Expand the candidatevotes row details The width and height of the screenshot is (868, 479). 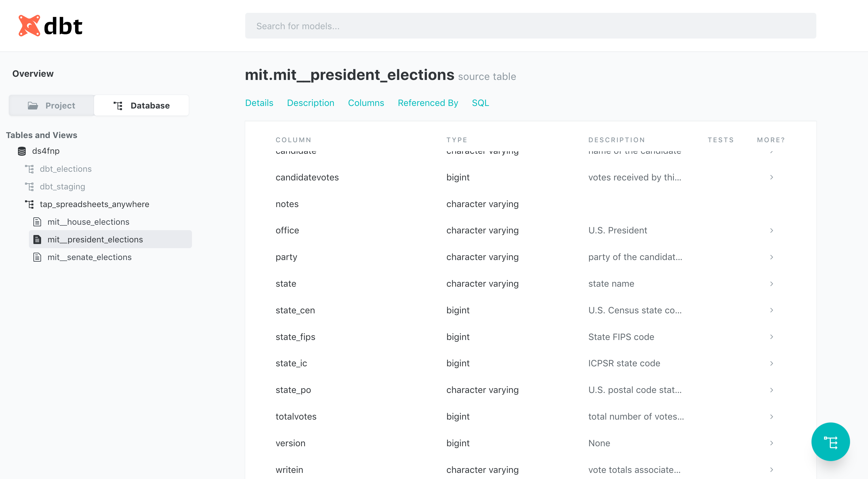tap(771, 177)
